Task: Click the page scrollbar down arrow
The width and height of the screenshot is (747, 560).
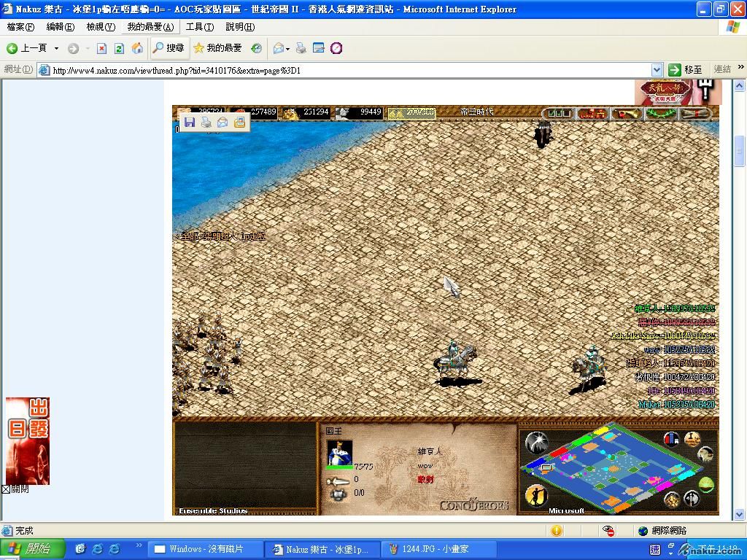Action: tap(740, 514)
